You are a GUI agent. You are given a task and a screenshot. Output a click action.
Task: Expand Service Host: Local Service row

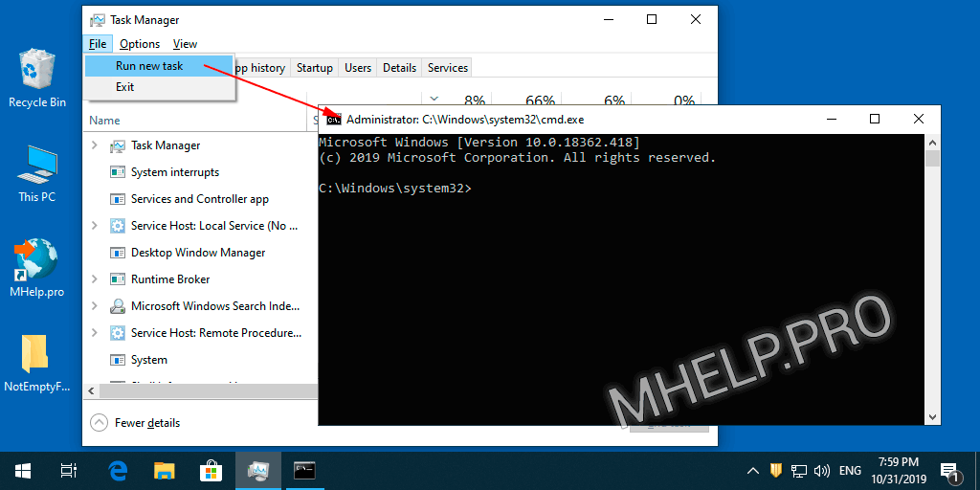pyautogui.click(x=95, y=226)
